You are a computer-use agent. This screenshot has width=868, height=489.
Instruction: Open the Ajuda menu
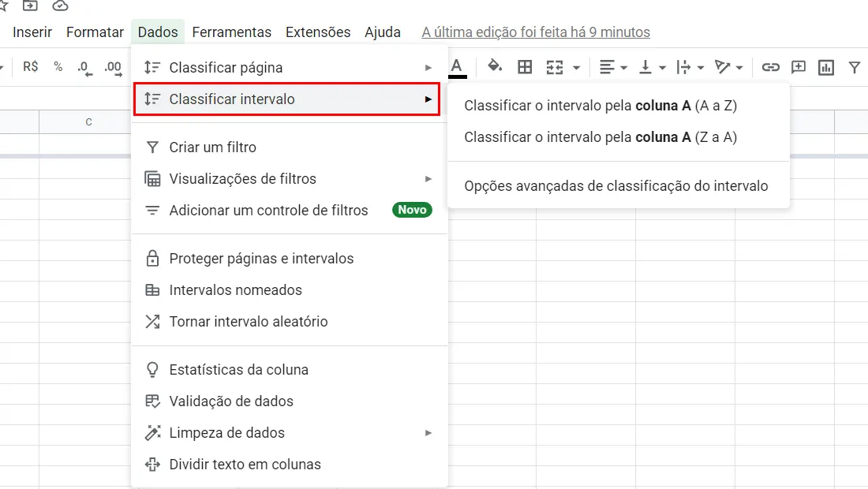pos(383,32)
